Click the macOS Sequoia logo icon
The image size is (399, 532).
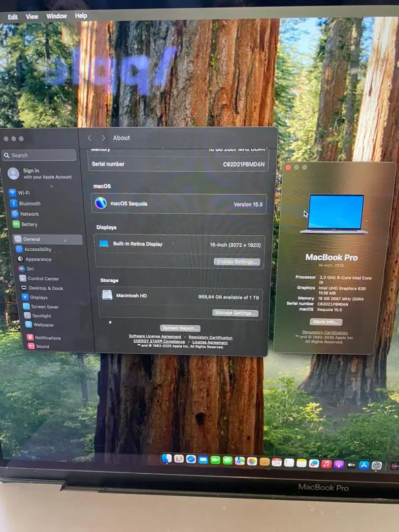[x=101, y=203]
